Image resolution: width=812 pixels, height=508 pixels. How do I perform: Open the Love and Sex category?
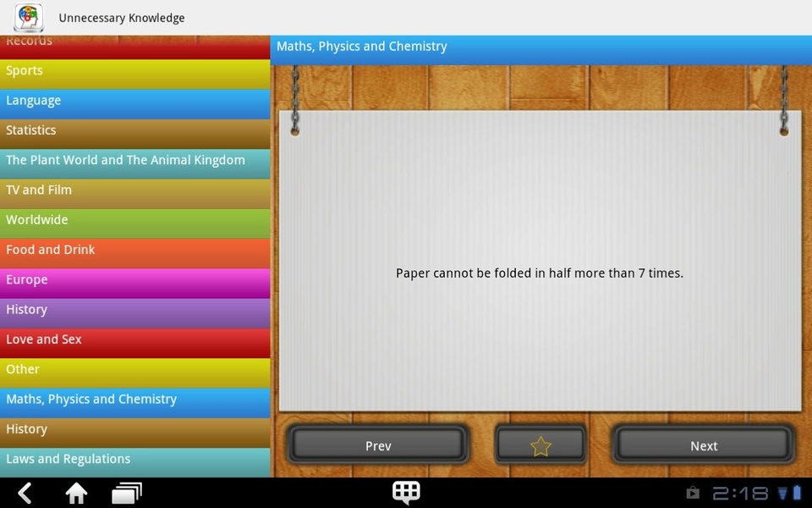click(x=135, y=343)
